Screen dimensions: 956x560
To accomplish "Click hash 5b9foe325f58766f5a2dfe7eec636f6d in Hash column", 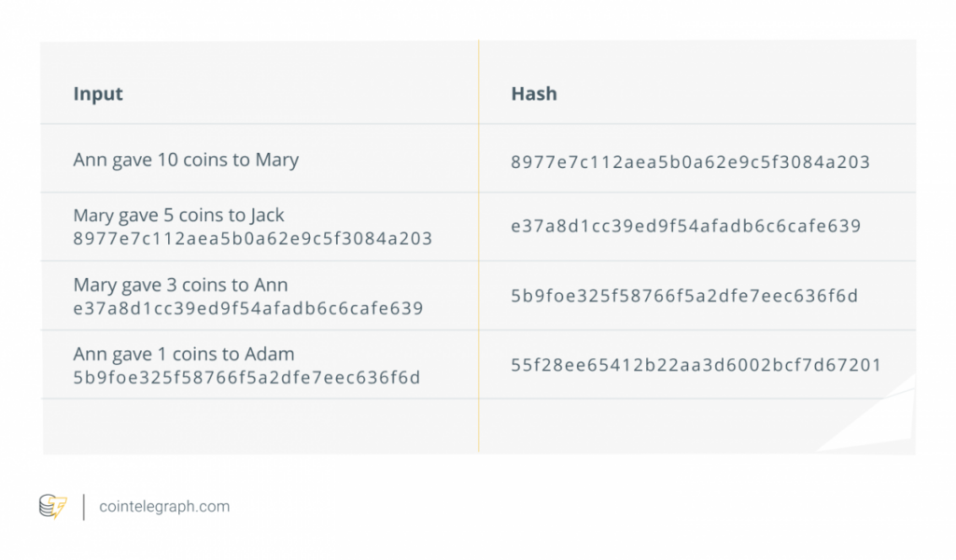I will (684, 296).
